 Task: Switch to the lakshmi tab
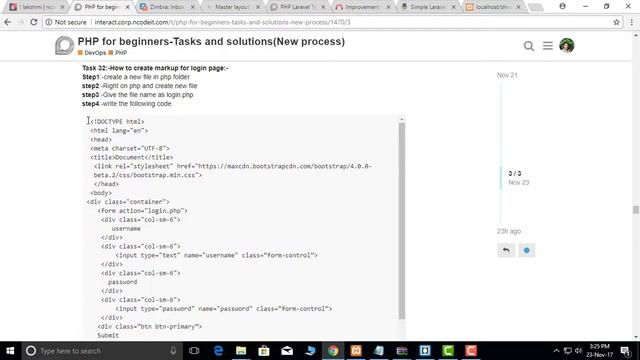point(36,7)
